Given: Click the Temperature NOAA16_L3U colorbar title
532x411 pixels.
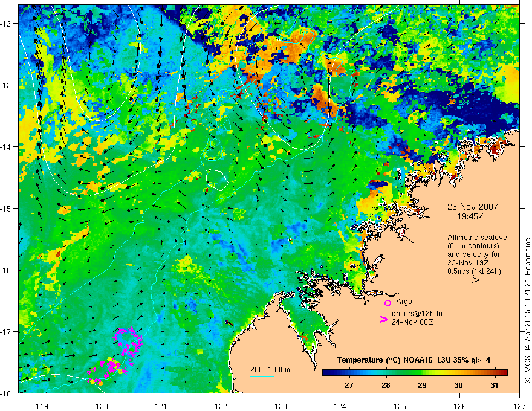Looking at the screenshot, I should (x=414, y=360).
